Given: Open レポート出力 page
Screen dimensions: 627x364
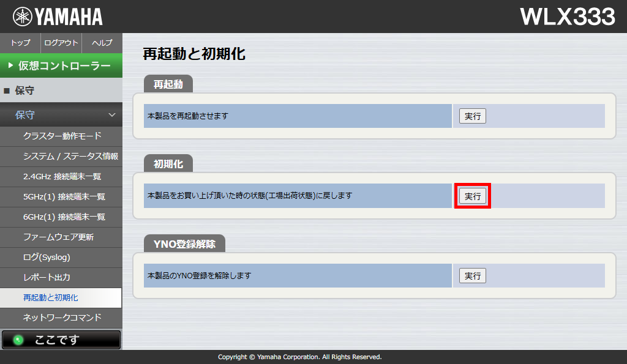Looking at the screenshot, I should (61, 277).
